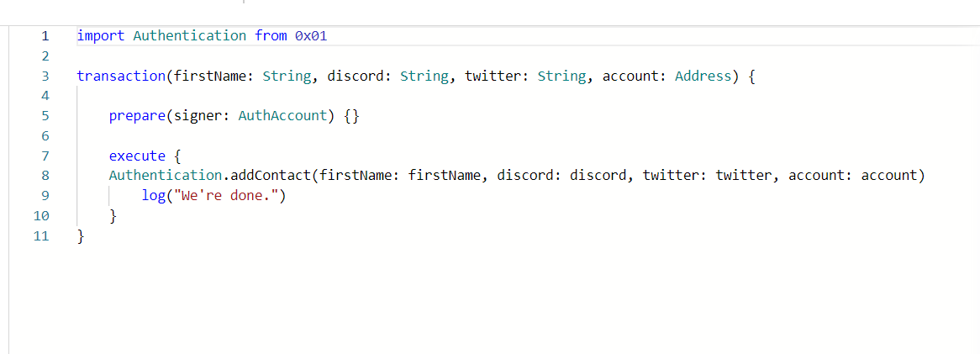Image resolution: width=980 pixels, height=354 pixels.
Task: Click the 'prepare' keyword on line 5
Action: (138, 116)
